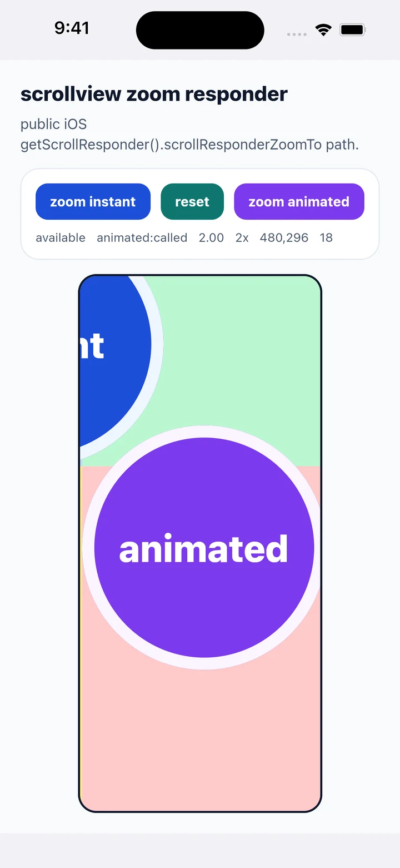Click the Wi-Fi status icon

tap(323, 30)
